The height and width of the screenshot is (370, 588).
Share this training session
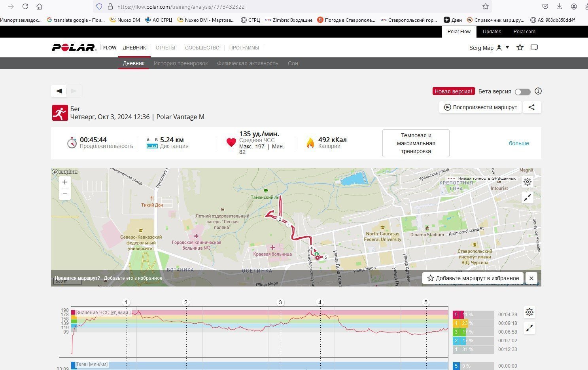tap(532, 107)
